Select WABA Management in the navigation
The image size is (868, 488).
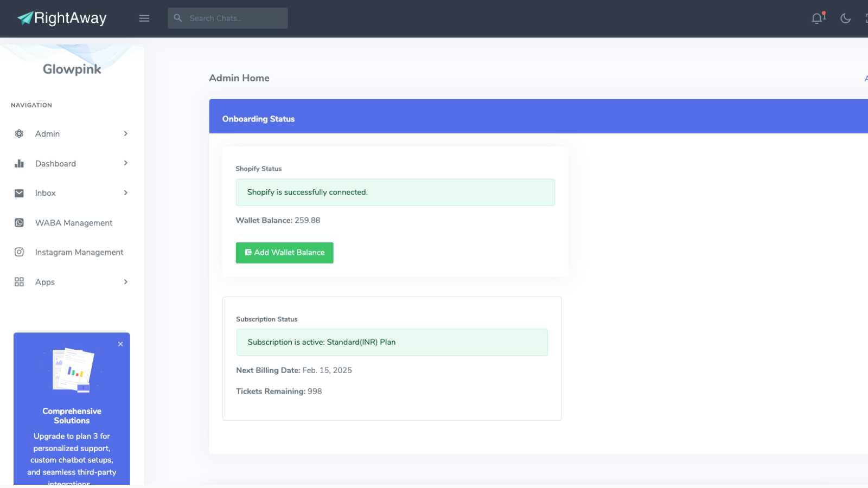tap(73, 222)
